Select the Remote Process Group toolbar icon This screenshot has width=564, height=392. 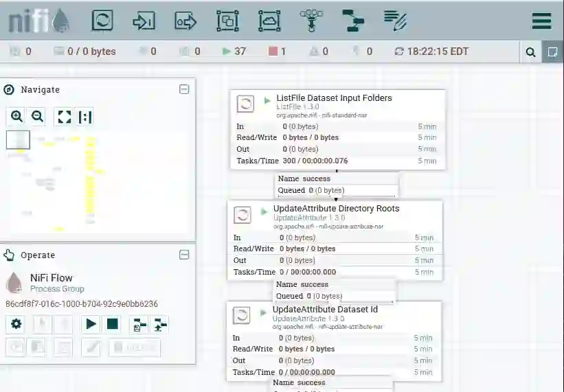tap(269, 21)
